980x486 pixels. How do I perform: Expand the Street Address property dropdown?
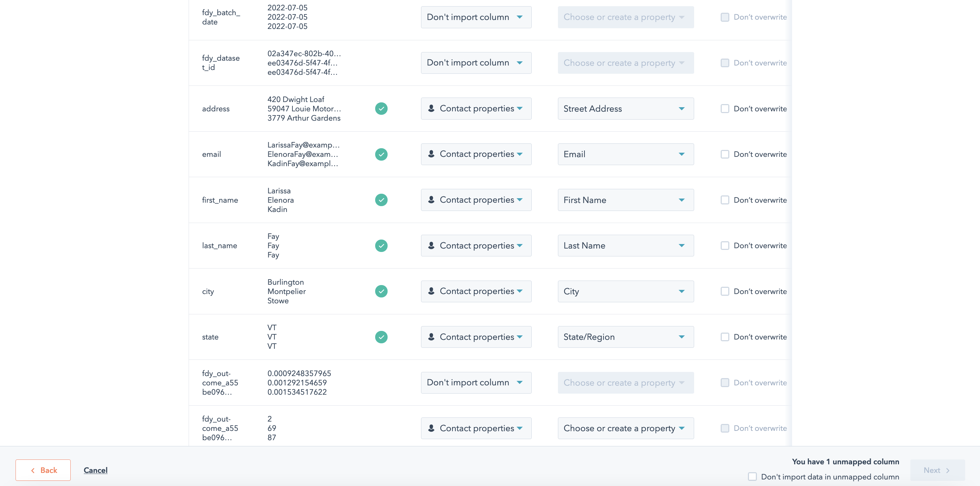click(682, 108)
